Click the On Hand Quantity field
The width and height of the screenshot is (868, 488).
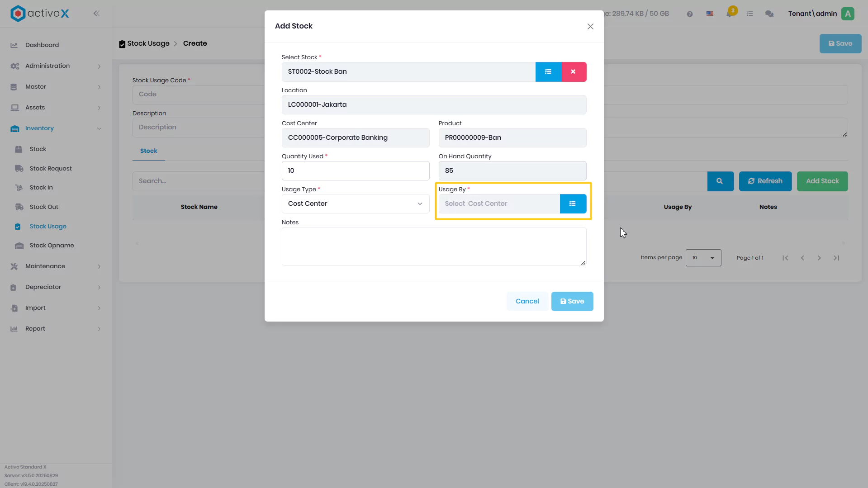click(x=512, y=171)
